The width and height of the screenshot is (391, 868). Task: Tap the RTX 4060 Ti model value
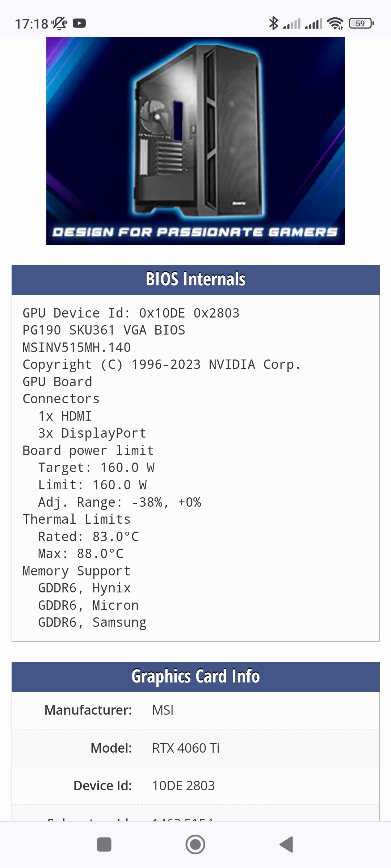click(x=186, y=748)
